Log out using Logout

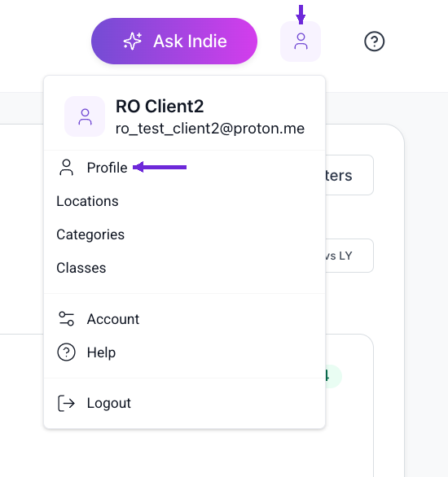184,403
